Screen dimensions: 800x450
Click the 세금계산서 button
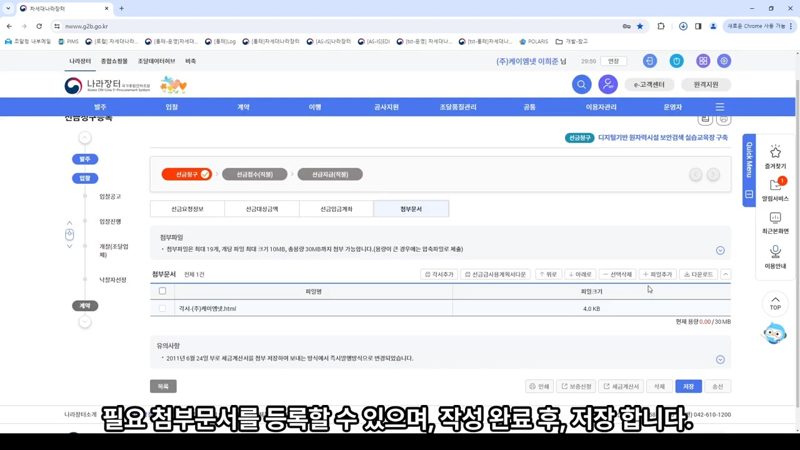point(621,386)
